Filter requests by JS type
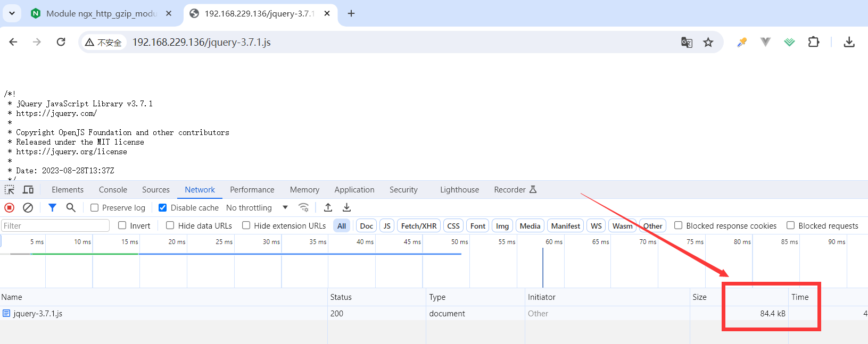Viewport: 868px width, 344px height. (387, 226)
